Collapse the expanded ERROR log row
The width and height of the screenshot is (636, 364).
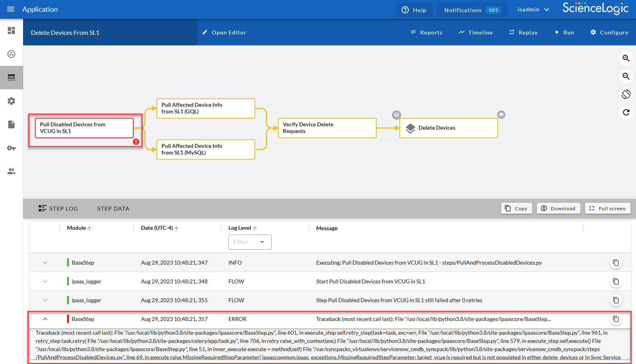[45, 319]
